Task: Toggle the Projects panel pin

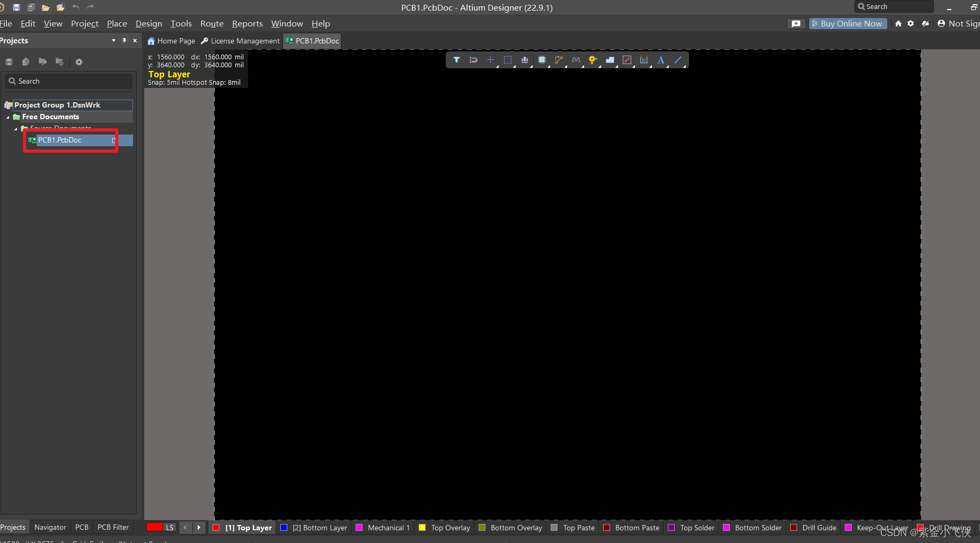Action: coord(124,41)
